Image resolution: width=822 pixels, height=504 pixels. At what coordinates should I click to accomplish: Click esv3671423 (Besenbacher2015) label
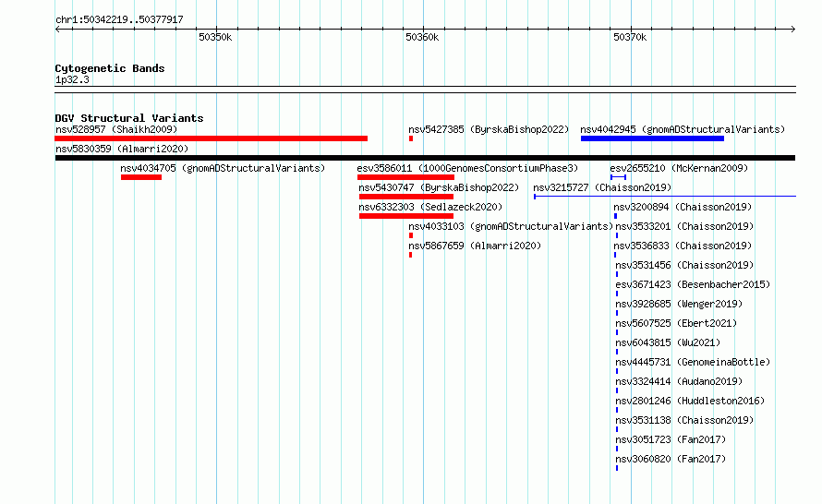693,284
